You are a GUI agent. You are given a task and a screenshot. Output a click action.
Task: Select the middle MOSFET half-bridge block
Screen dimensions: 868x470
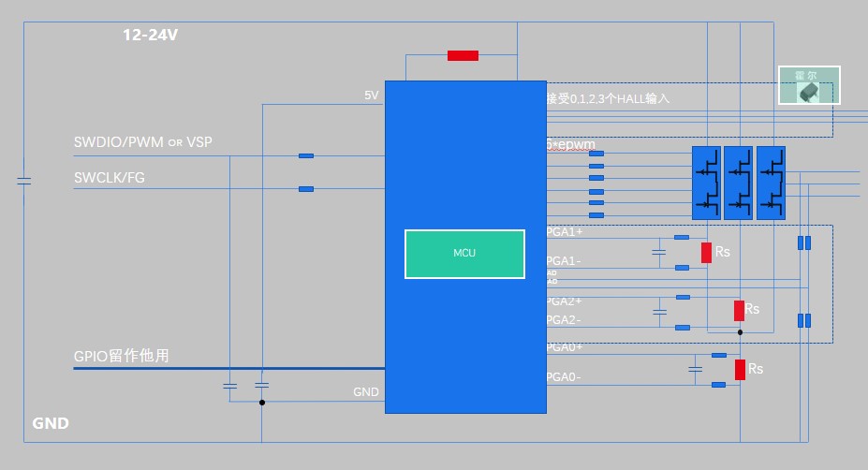(738, 183)
